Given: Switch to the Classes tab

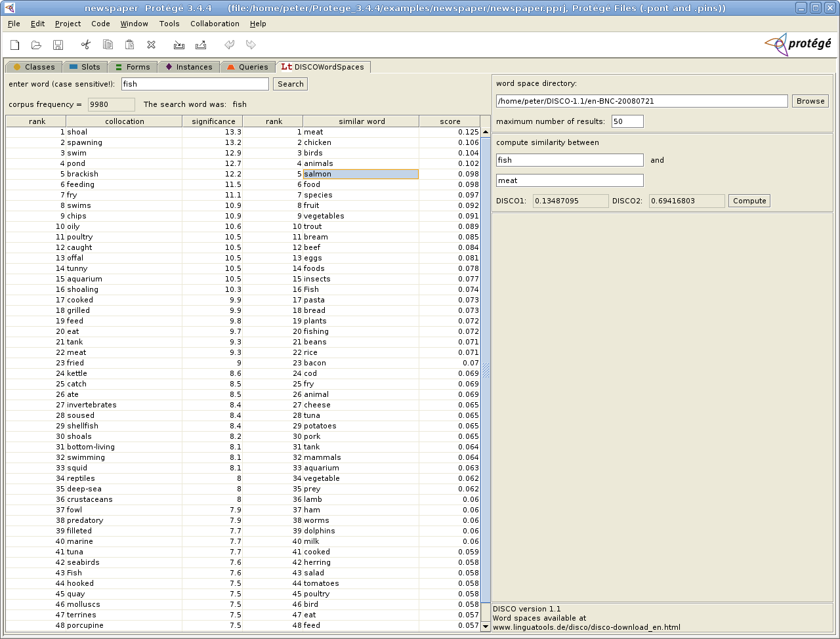Looking at the screenshot, I should click(34, 67).
